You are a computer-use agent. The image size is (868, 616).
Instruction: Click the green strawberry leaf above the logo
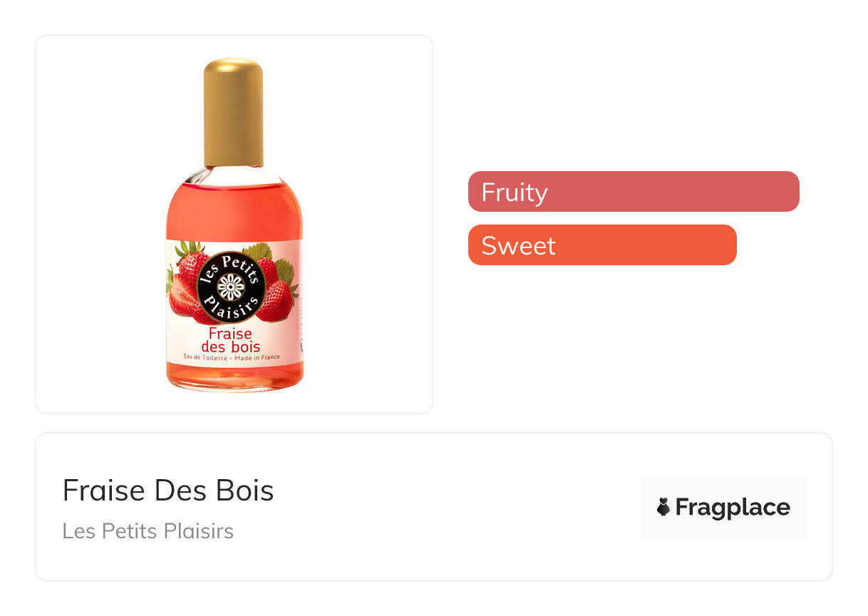(258, 250)
